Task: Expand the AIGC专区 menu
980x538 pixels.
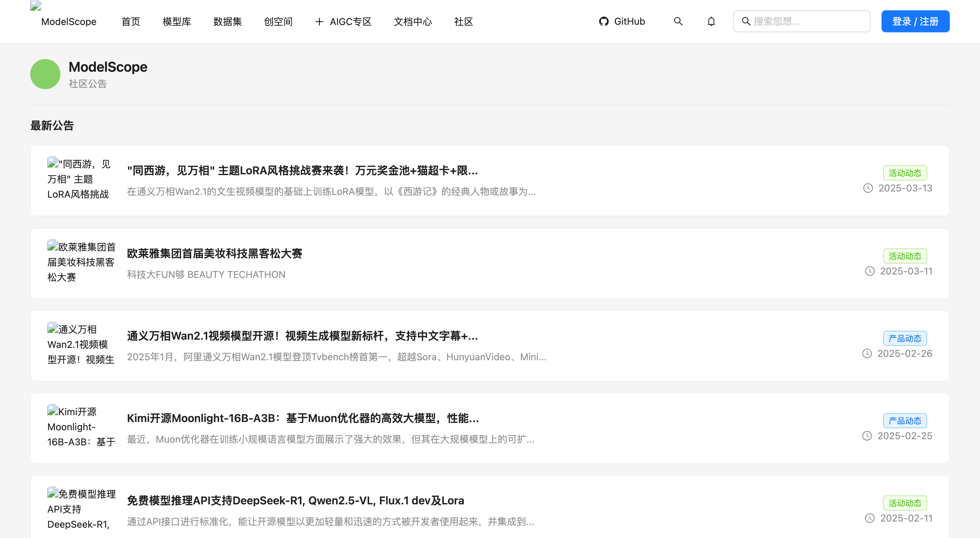Action: click(350, 22)
